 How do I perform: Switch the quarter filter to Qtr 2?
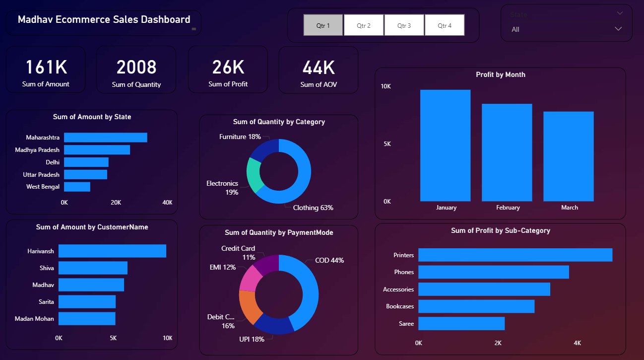pyautogui.click(x=364, y=25)
